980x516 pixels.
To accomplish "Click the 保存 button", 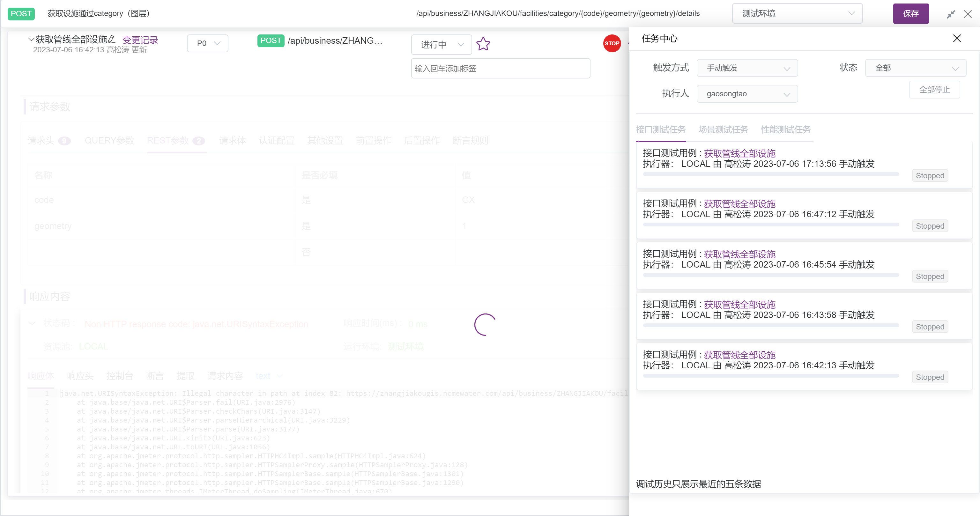I will click(911, 13).
